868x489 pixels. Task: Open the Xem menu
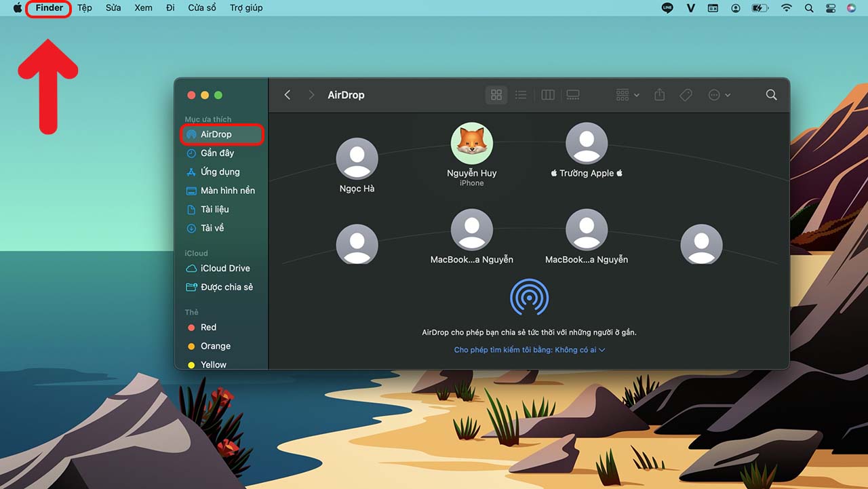tap(143, 8)
